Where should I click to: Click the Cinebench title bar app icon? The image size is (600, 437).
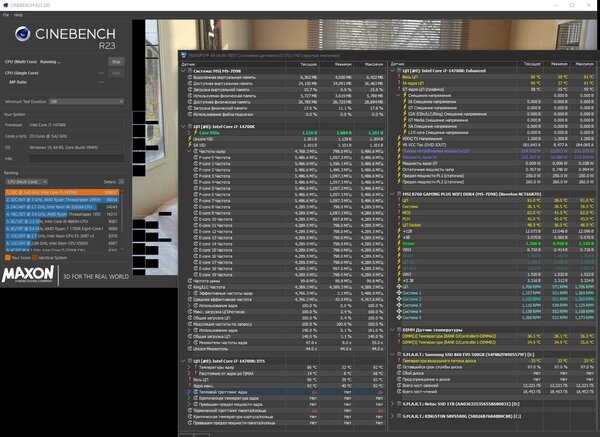point(5,5)
